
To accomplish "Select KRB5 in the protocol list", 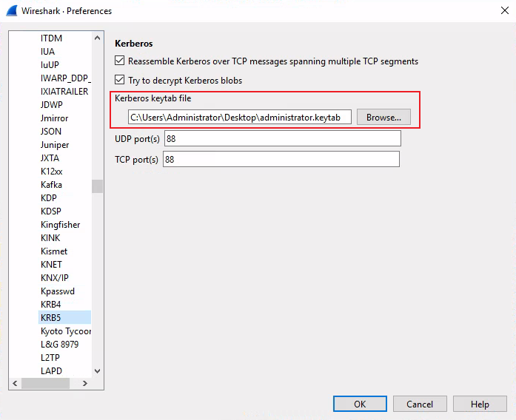I will click(51, 318).
